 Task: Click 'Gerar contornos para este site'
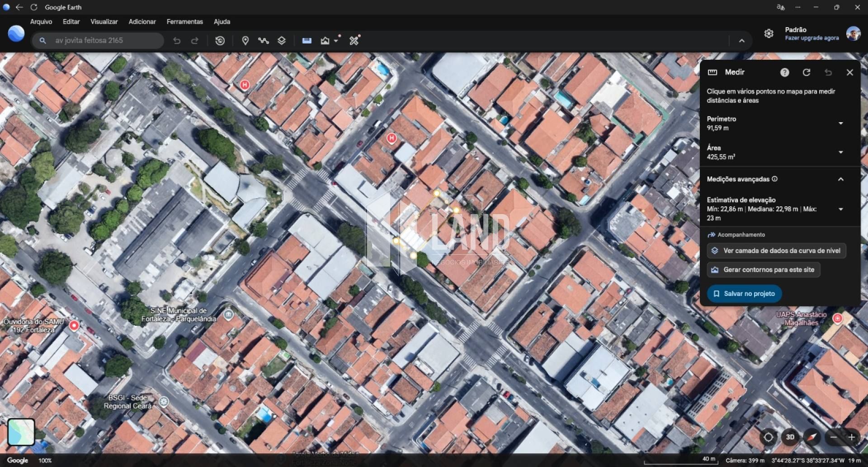[x=764, y=270]
